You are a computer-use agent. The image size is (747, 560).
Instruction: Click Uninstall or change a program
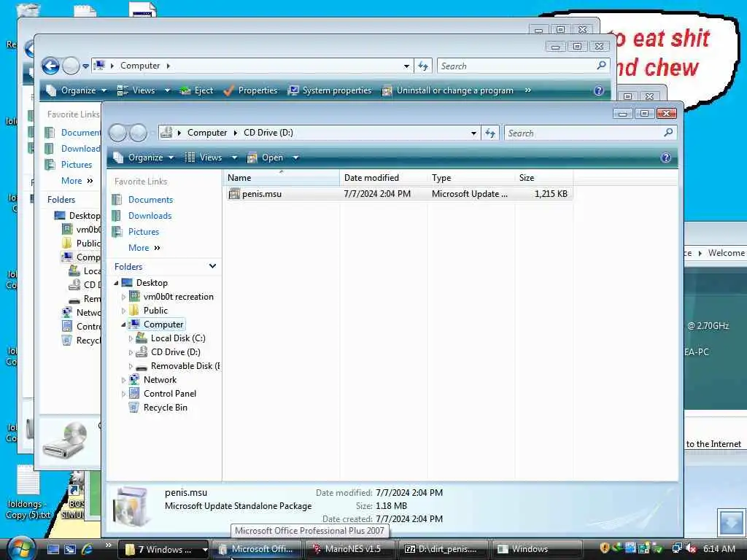point(448,90)
